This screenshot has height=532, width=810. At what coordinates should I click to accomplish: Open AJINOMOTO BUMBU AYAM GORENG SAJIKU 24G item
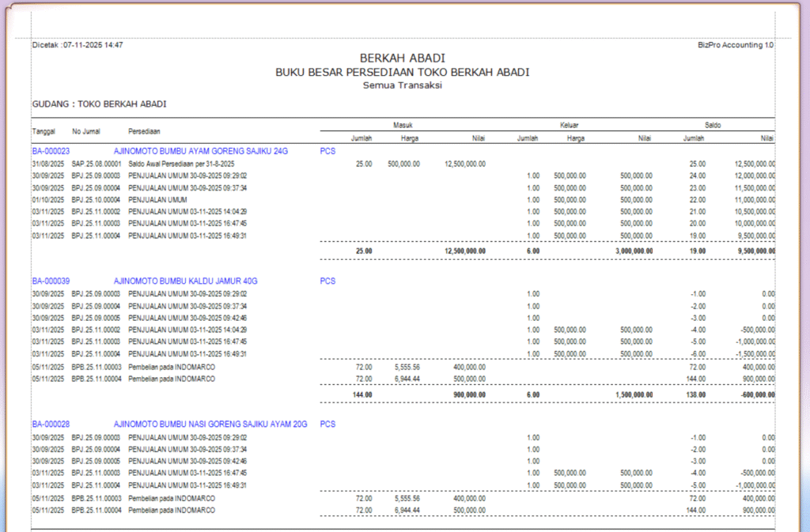click(x=201, y=150)
